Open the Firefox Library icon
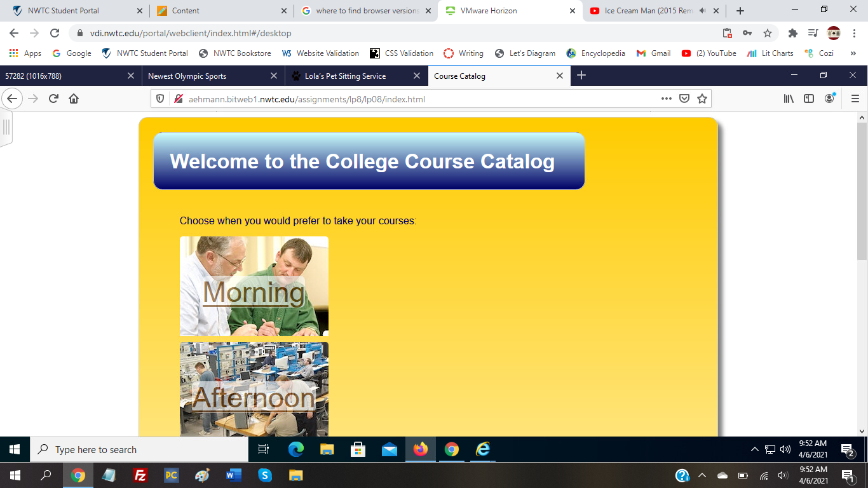868x488 pixels. click(x=788, y=98)
